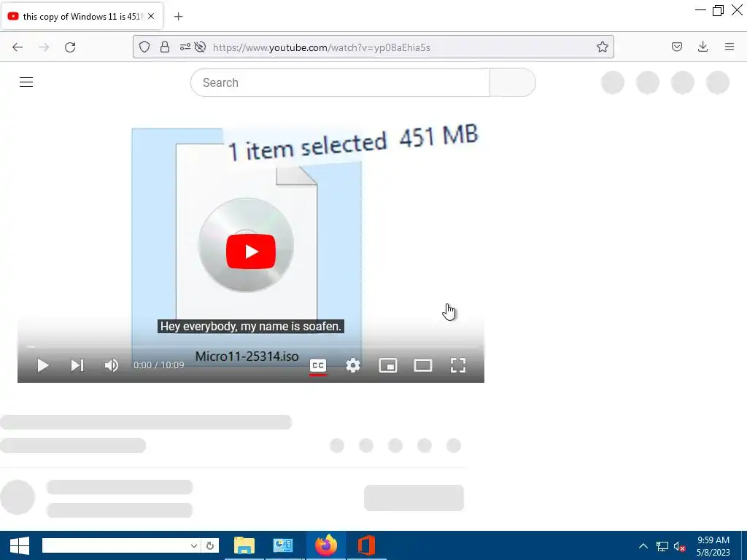Open Firefox downloads panel

(x=703, y=47)
